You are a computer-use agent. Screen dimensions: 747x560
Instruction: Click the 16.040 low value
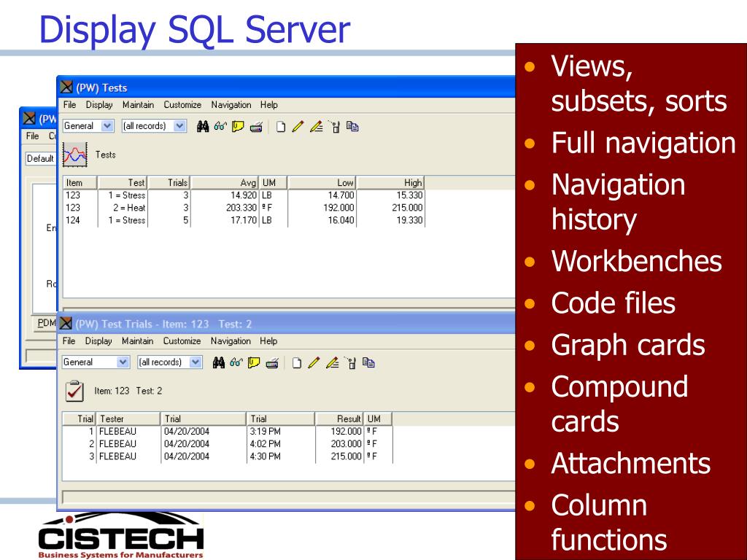pyautogui.click(x=341, y=220)
